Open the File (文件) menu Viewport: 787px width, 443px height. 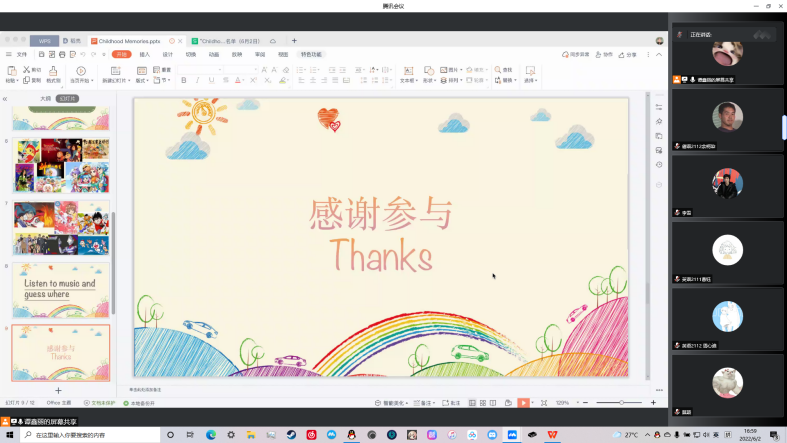pyautogui.click(x=19, y=54)
